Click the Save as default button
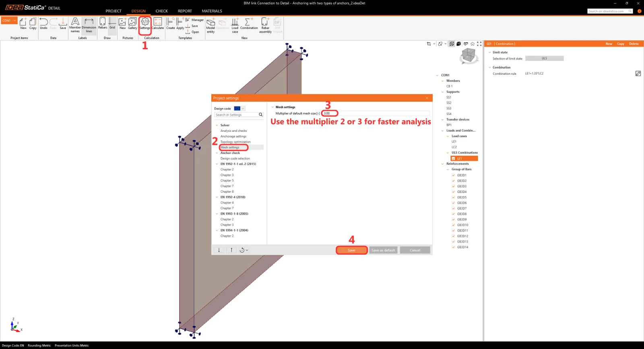 pos(383,250)
